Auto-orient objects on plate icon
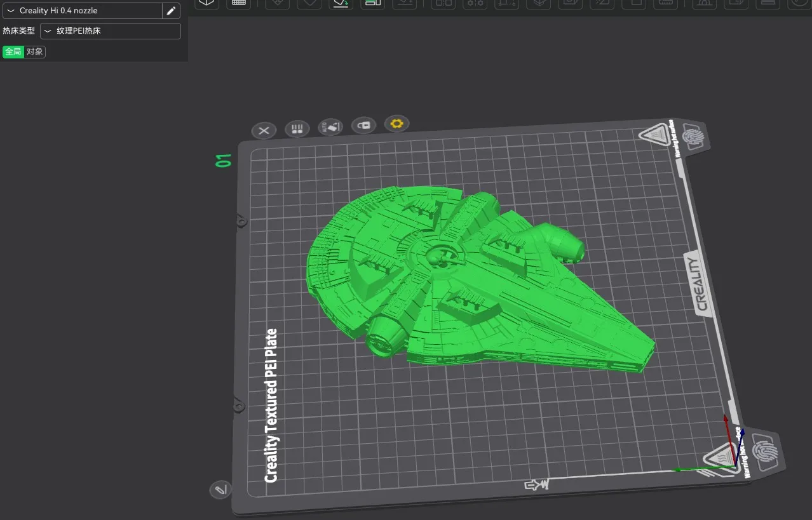 [330, 126]
